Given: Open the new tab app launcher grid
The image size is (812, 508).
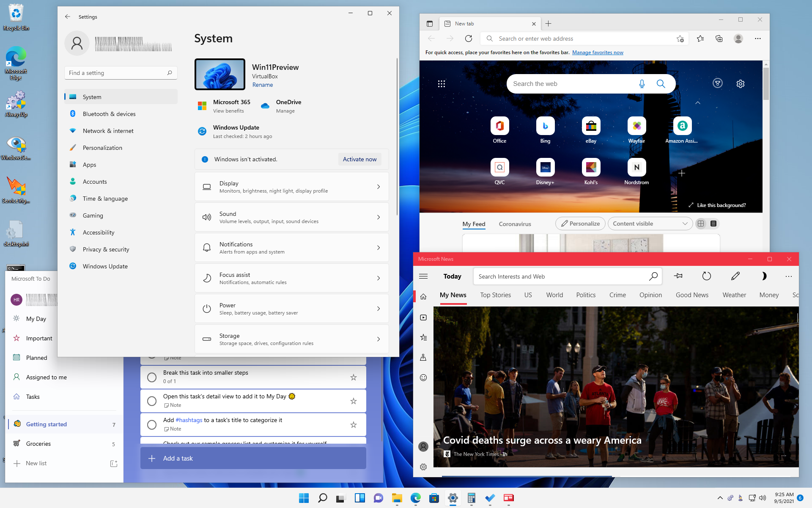Looking at the screenshot, I should click(442, 84).
